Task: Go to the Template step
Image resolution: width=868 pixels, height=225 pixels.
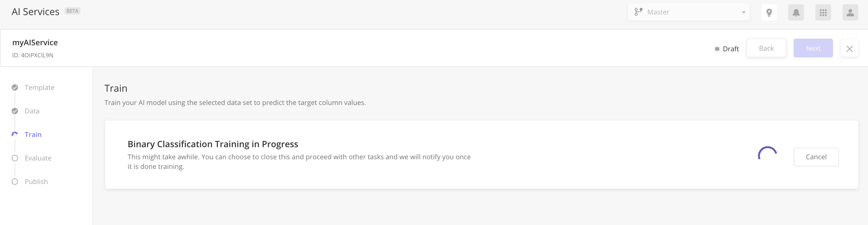Action: point(39,87)
